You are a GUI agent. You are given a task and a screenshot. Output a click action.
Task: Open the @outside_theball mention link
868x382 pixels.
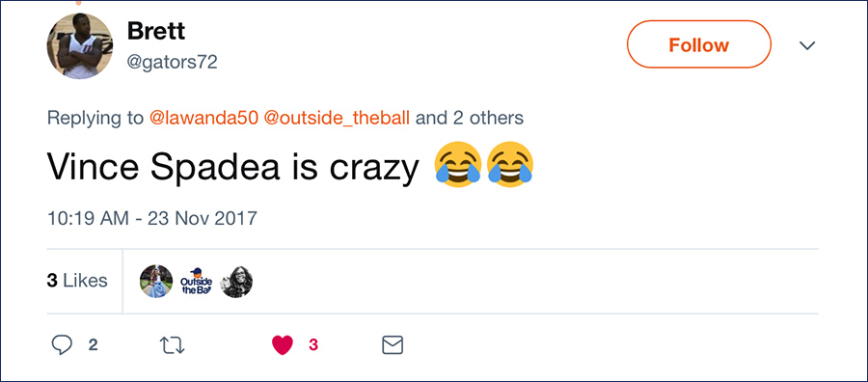click(338, 118)
